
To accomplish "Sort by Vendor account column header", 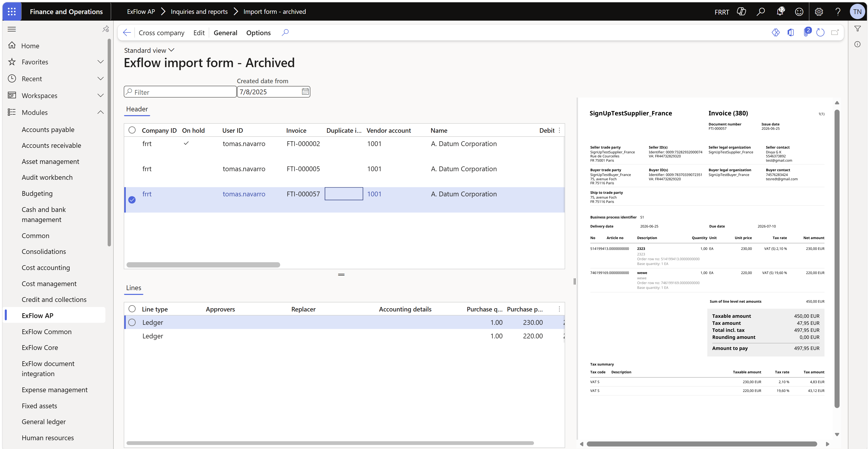I will click(389, 130).
